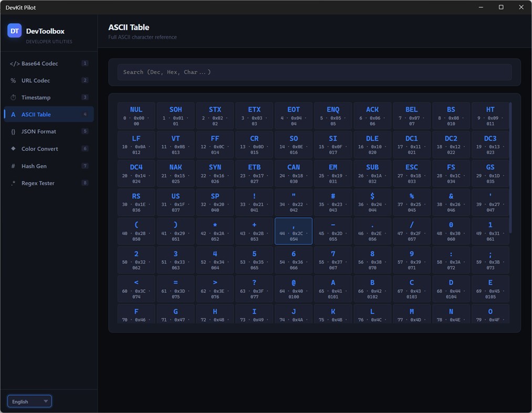Click the equals sign cell
The height and width of the screenshot is (413, 532).
click(x=176, y=289)
